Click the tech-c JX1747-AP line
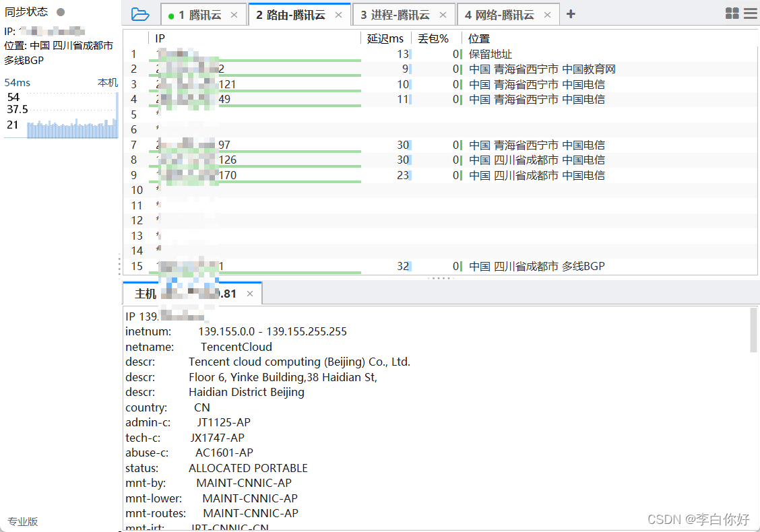 [x=185, y=438]
